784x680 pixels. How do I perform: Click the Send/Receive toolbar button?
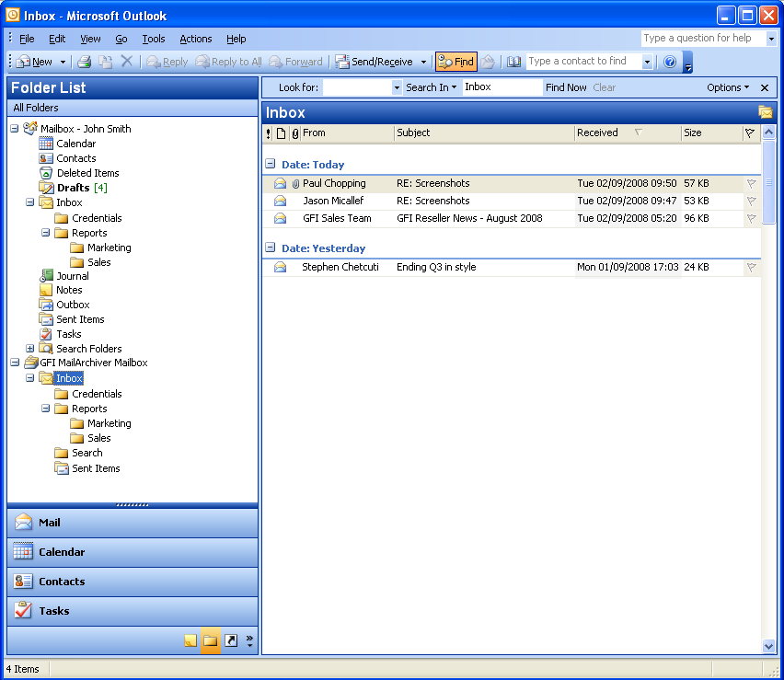375,62
